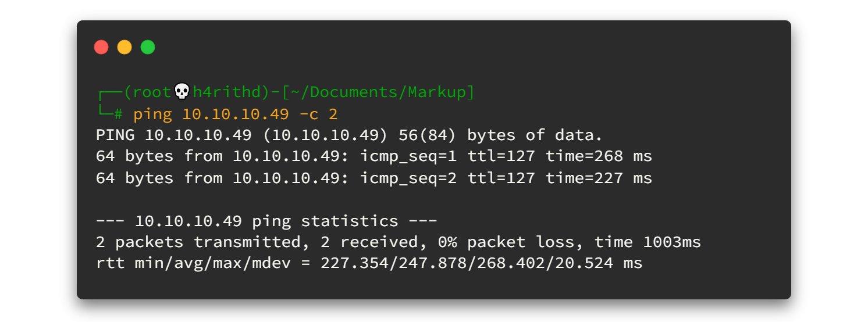Click 'time=268 ms' in the first reply
The width and height of the screenshot is (868, 322).
click(599, 156)
